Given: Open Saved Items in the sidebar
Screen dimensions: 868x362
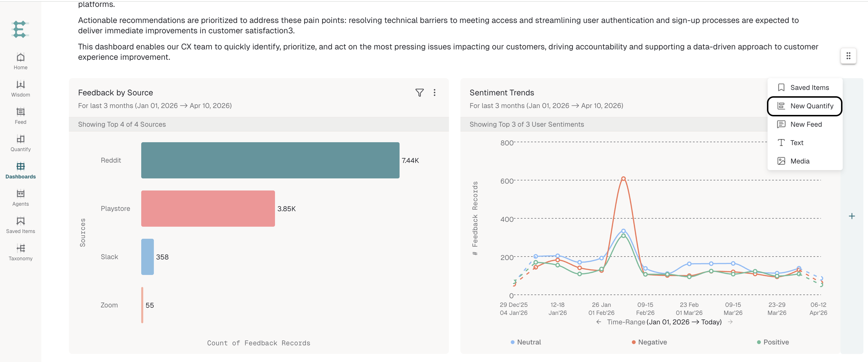Looking at the screenshot, I should (x=21, y=225).
